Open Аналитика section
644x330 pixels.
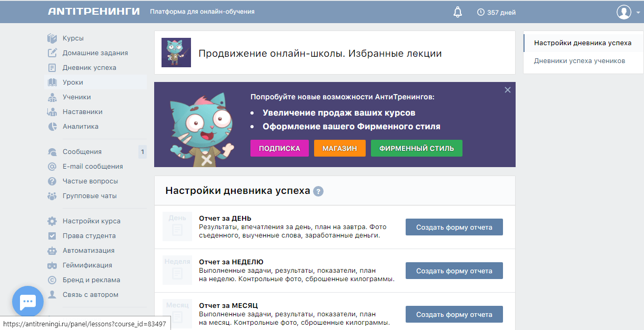(x=80, y=127)
